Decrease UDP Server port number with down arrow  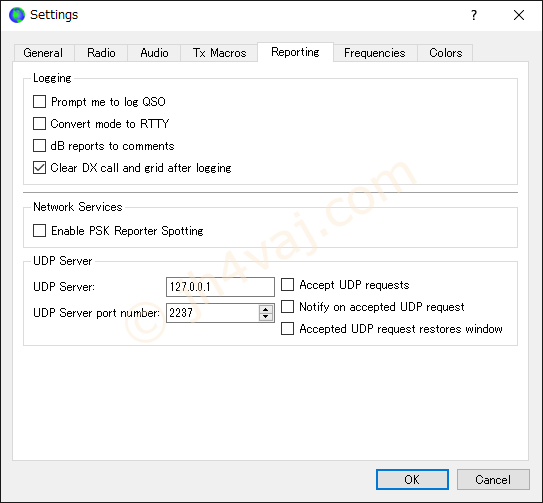click(266, 317)
